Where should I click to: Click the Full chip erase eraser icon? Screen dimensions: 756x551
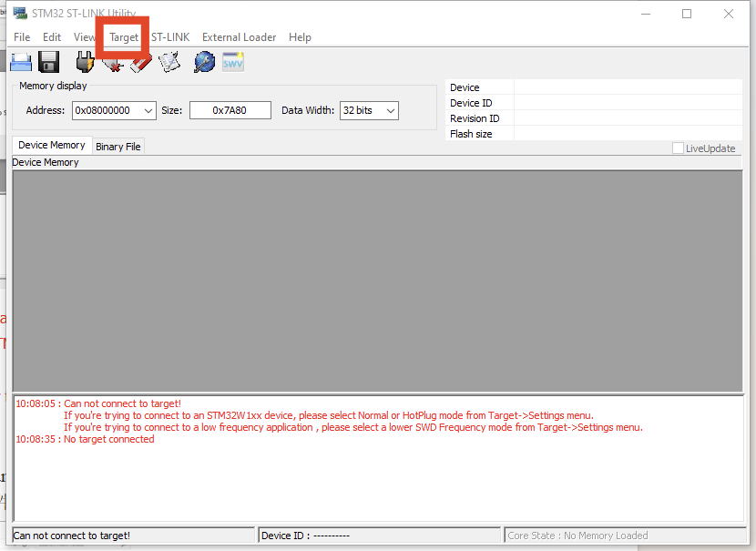pos(140,63)
